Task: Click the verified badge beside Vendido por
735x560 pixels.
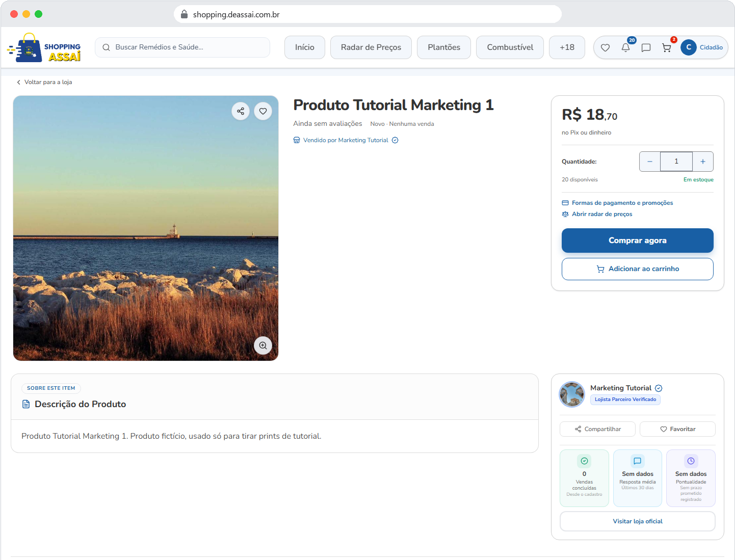Action: [x=395, y=140]
